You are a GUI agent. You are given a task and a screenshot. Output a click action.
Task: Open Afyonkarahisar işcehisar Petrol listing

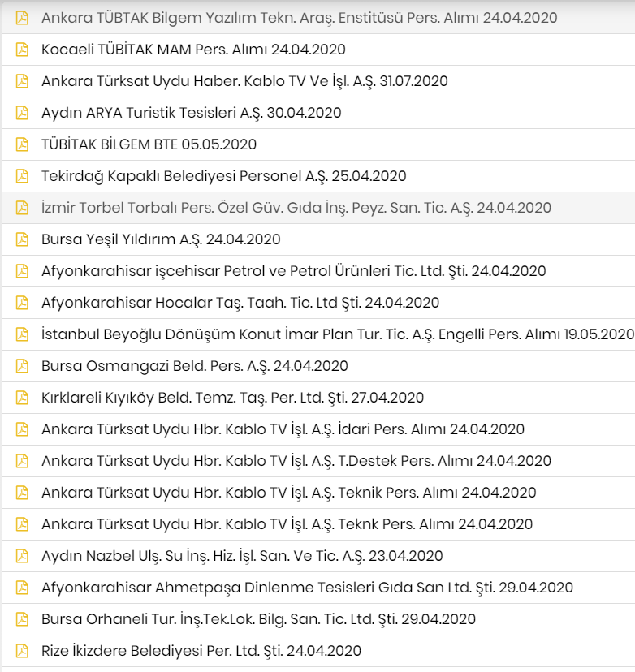pos(293,271)
